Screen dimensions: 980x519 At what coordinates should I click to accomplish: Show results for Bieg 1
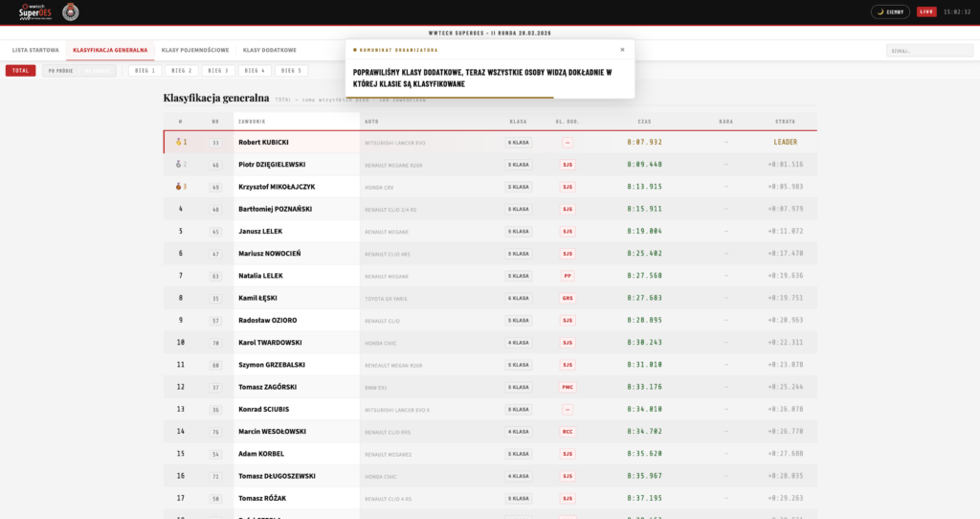[145, 71]
